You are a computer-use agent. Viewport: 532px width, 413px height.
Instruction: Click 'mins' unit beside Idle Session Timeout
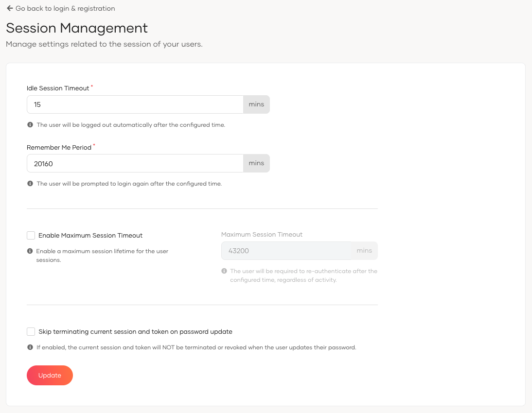tap(256, 104)
